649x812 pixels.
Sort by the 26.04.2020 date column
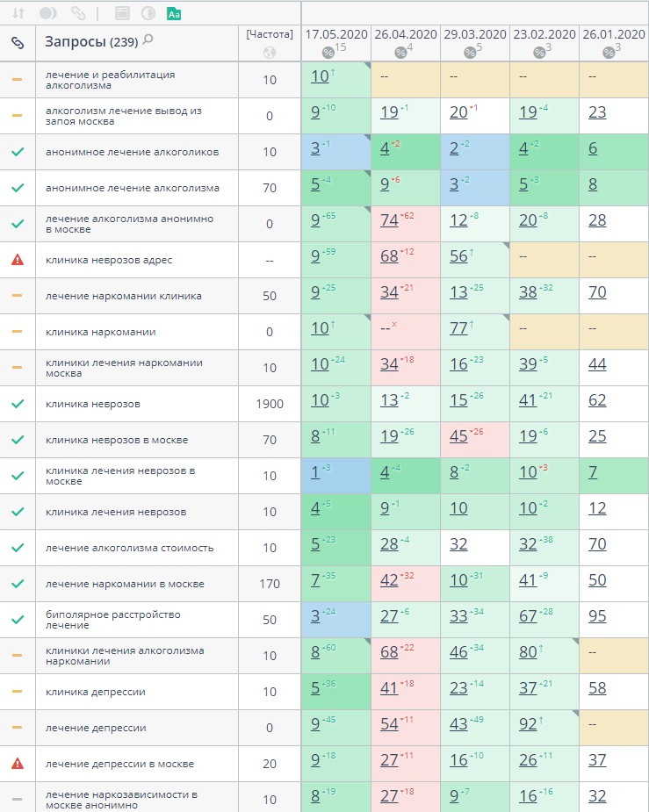click(405, 35)
